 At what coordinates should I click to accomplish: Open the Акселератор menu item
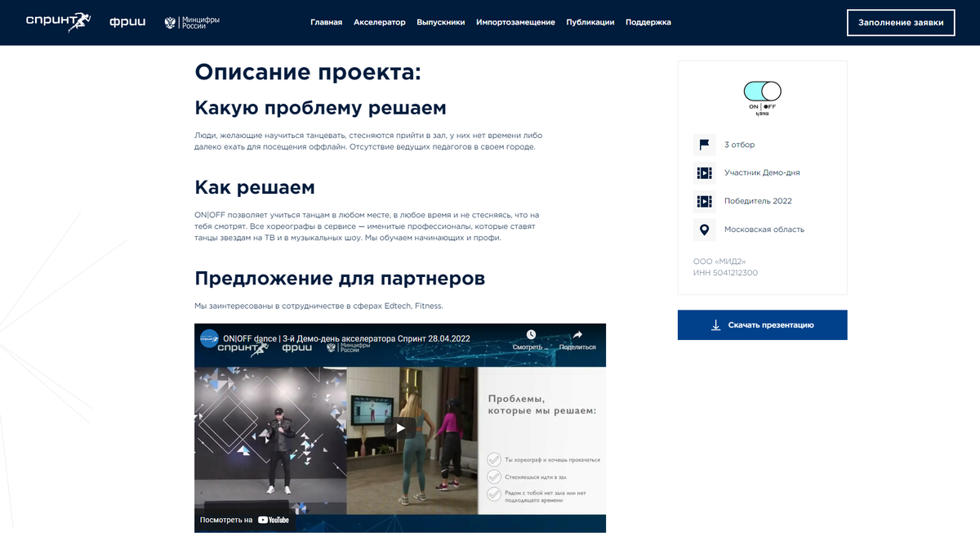pos(379,22)
